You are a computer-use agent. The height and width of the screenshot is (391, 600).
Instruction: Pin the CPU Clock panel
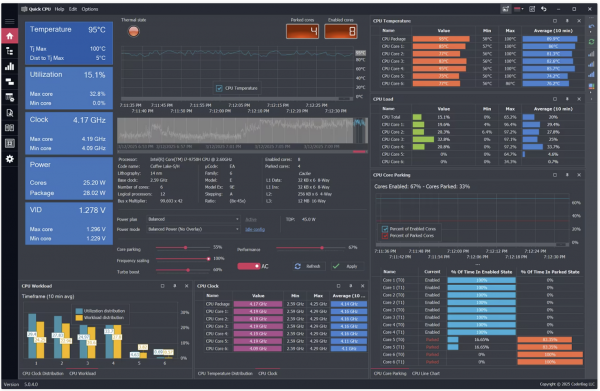click(x=351, y=286)
